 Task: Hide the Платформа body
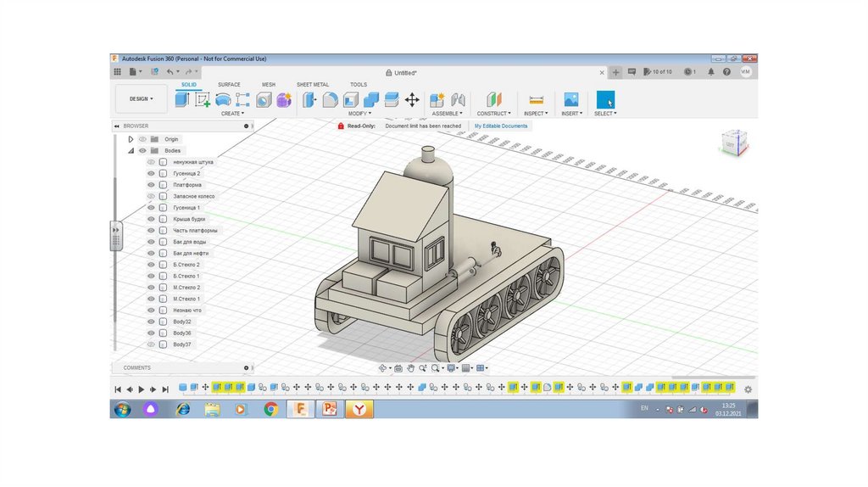[151, 185]
